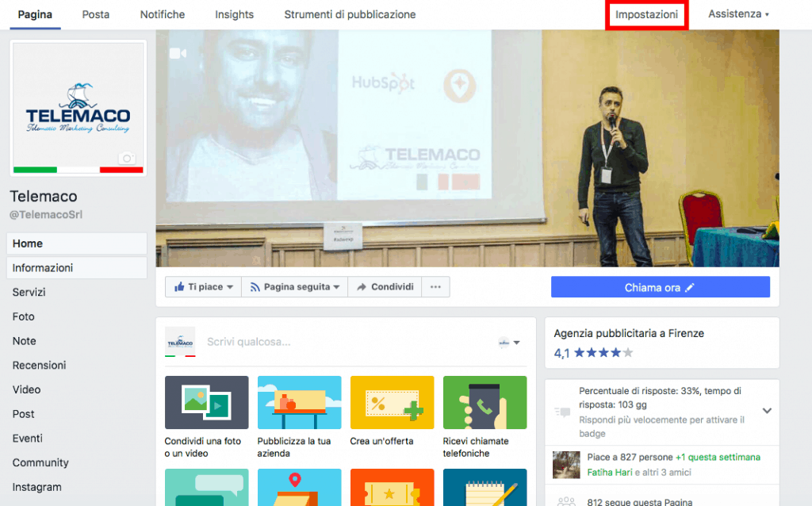Click the 4,1 star rating
Viewport: 812px width, 506px height.
[x=593, y=353]
